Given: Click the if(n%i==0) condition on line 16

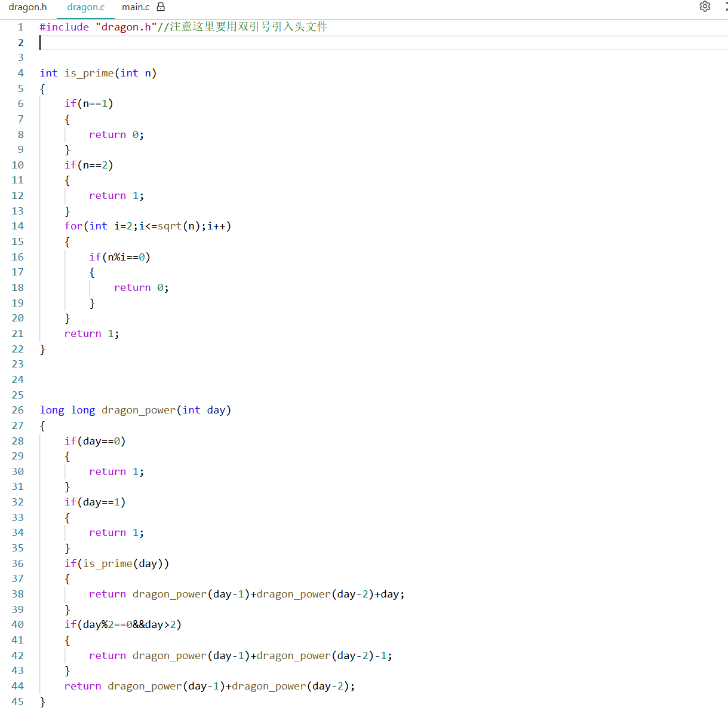Looking at the screenshot, I should [119, 257].
